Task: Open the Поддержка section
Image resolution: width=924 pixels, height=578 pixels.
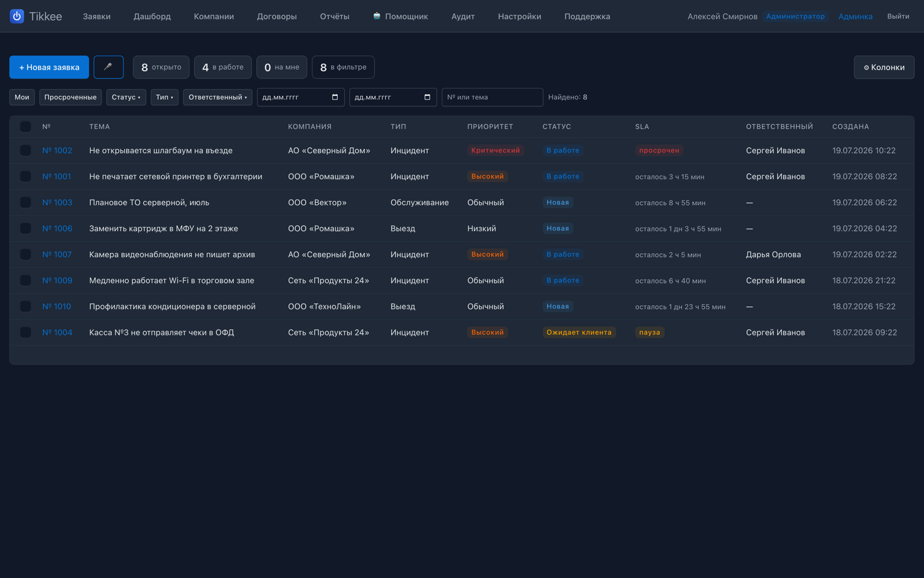Action: tap(587, 16)
